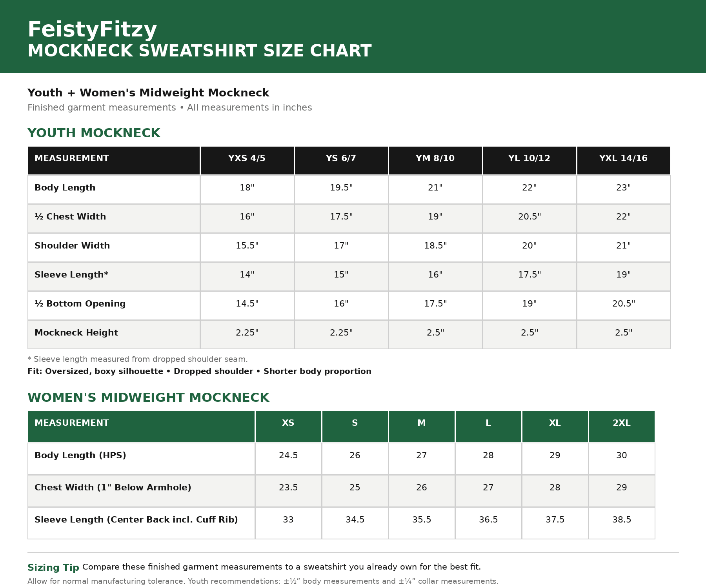This screenshot has height=588, width=706.
Task: Select the Mockneck Height row label
Action: pyautogui.click(x=76, y=333)
